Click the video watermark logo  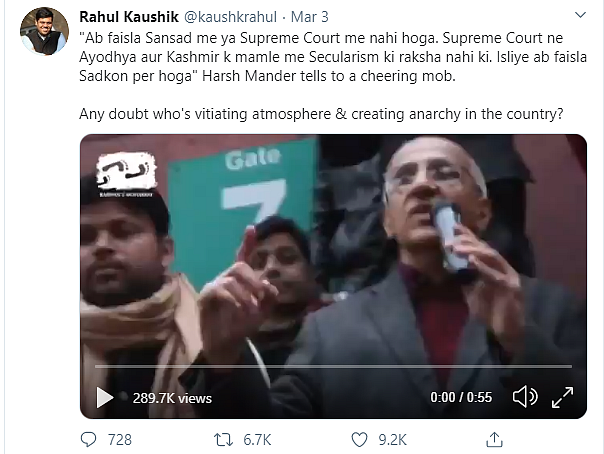coord(126,175)
